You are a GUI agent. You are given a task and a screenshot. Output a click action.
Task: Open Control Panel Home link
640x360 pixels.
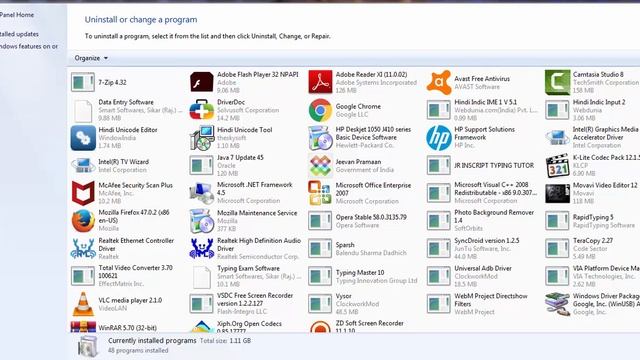tap(17, 15)
